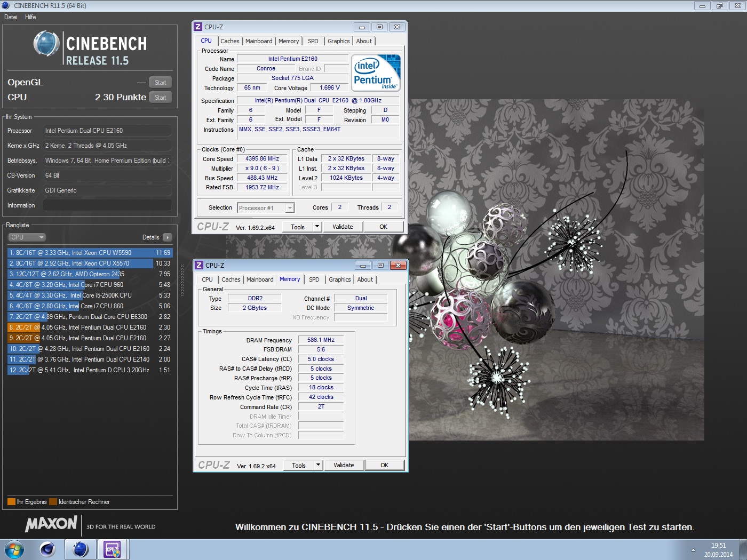Click the Information input field
747x560 pixels.
tap(107, 205)
